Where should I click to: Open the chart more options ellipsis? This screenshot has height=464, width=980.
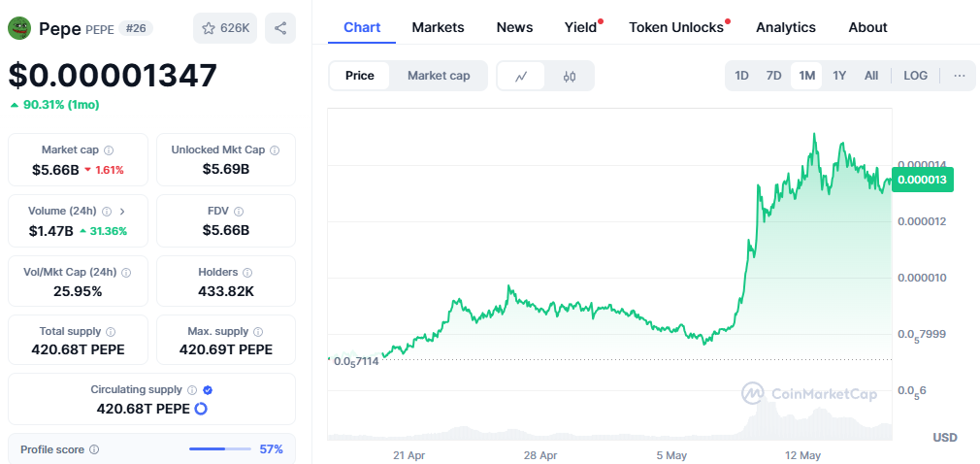(960, 76)
